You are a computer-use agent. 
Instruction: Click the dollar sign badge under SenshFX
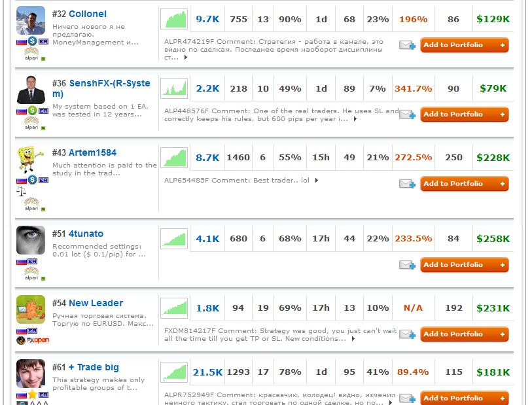point(31,111)
